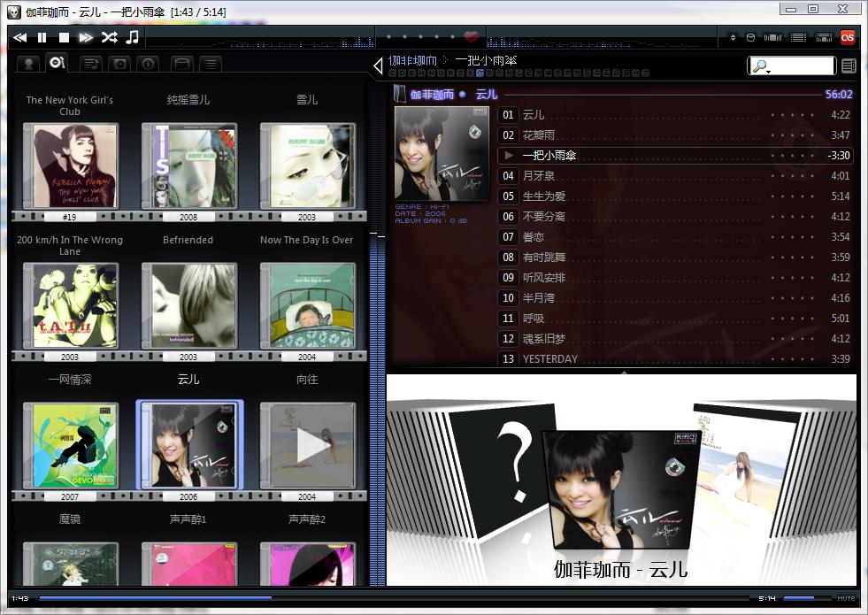Click the disc icon in top-right toolbar
Viewport: 868px width, 615px height.
(750, 38)
